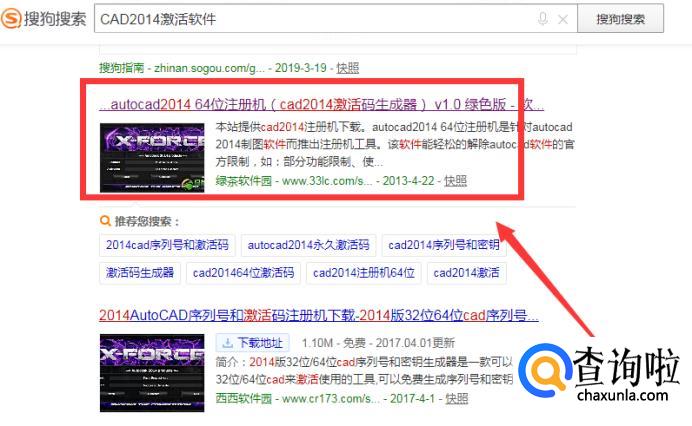Open 快照 of the 西西软件园 result

456,399
